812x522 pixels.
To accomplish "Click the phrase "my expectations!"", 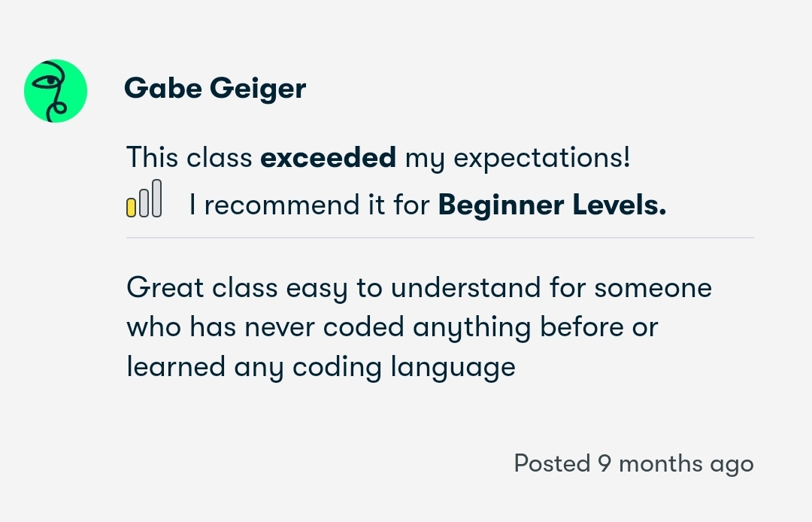I will pos(517,158).
